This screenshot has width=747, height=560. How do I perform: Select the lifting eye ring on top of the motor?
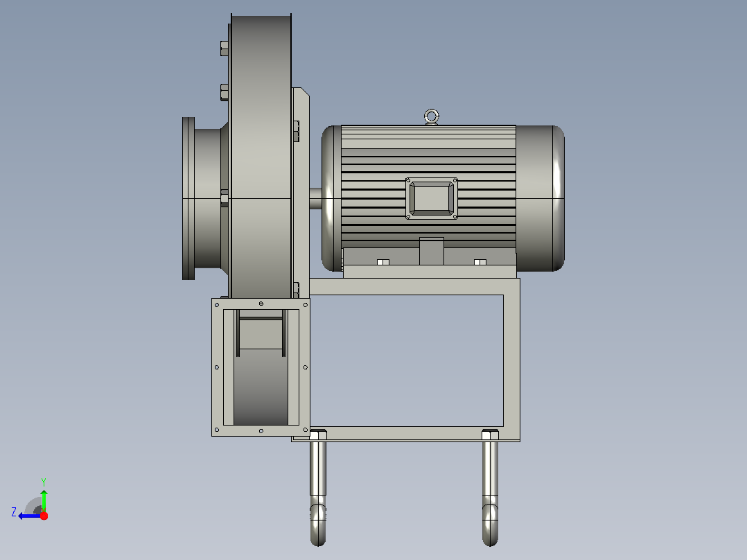pos(431,116)
